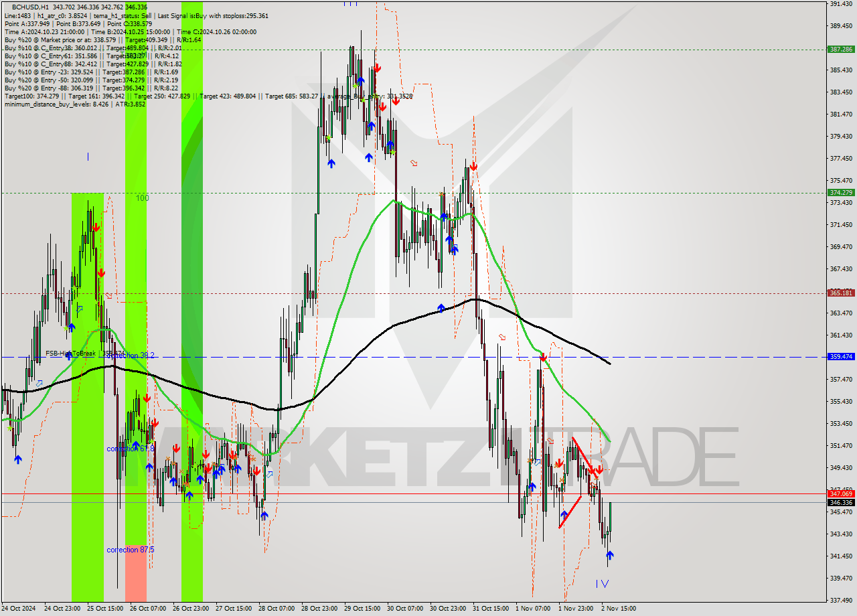Click the '1 Nov 07:00' time label
This screenshot has width=857, height=616.
coord(533,609)
